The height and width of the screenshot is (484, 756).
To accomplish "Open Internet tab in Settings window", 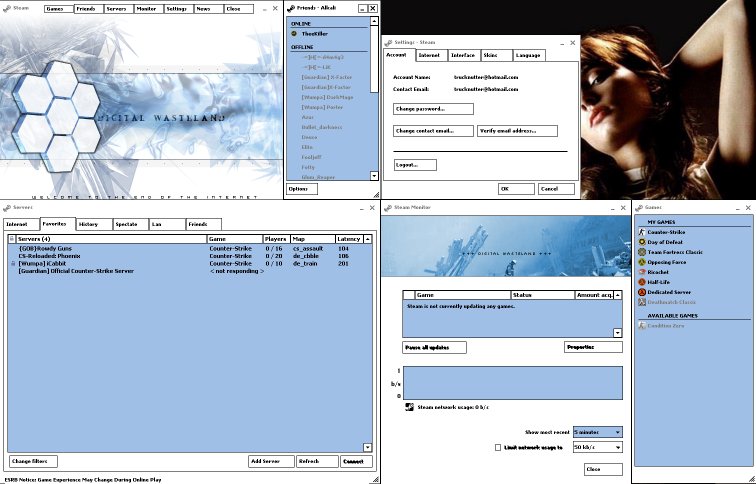I will pos(431,55).
